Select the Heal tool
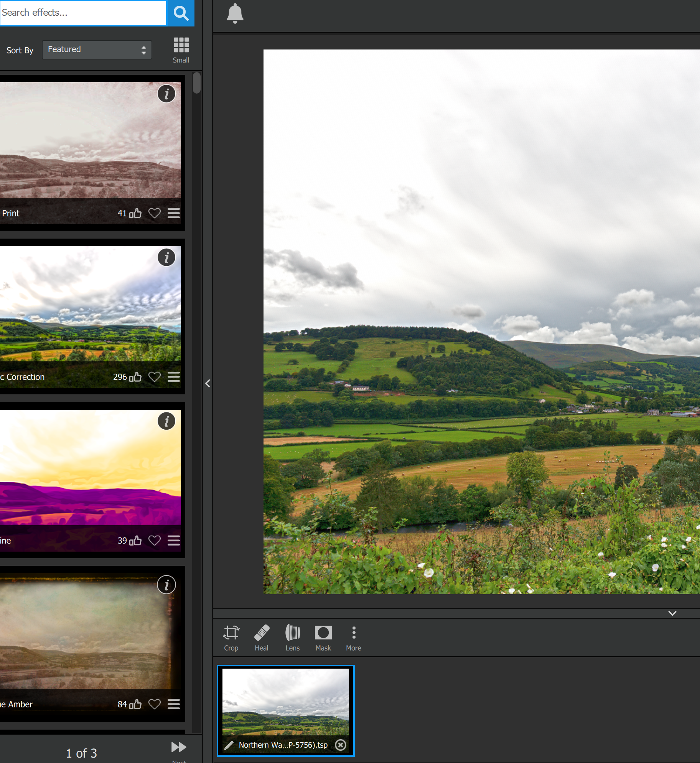 pyautogui.click(x=262, y=638)
